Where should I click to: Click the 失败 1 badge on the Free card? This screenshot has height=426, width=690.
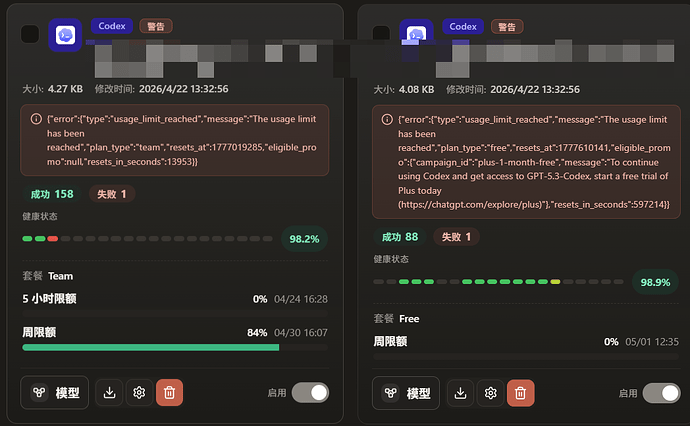[456, 237]
